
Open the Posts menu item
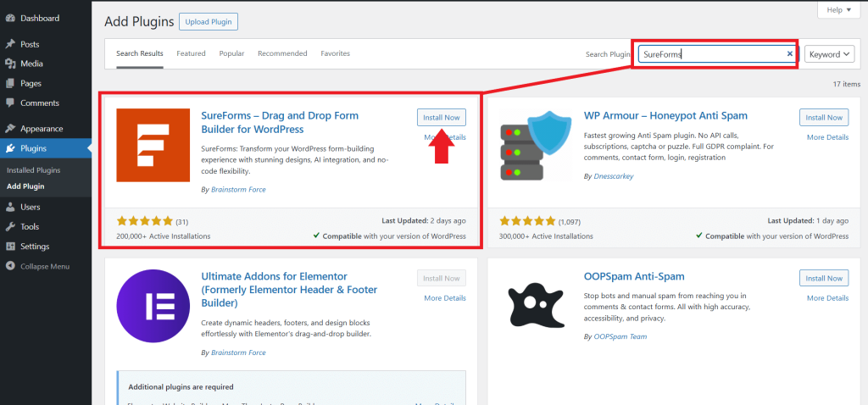point(30,44)
